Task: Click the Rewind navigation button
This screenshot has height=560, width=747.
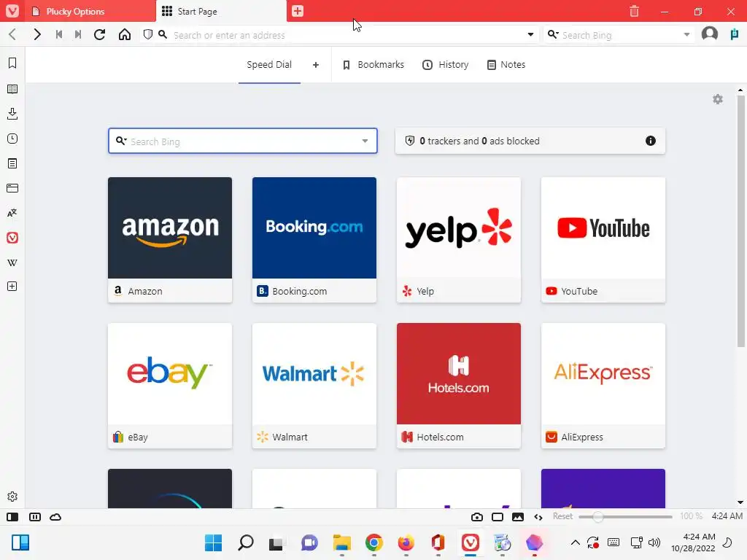Action: [x=59, y=35]
